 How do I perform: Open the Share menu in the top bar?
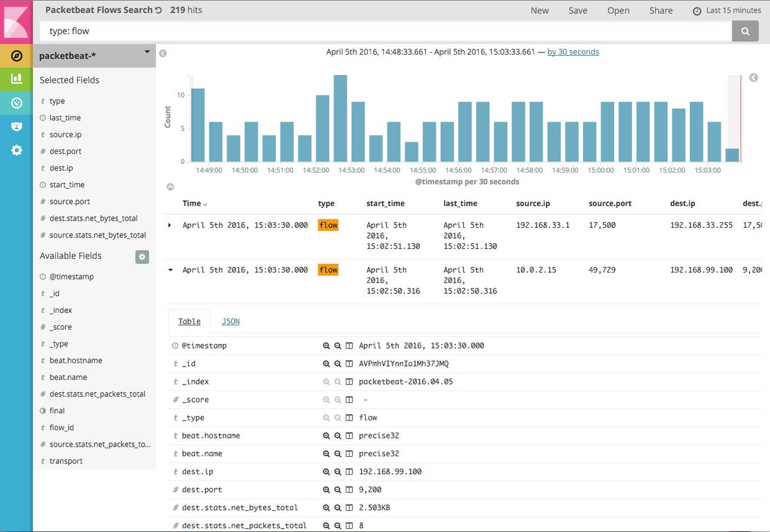[661, 10]
